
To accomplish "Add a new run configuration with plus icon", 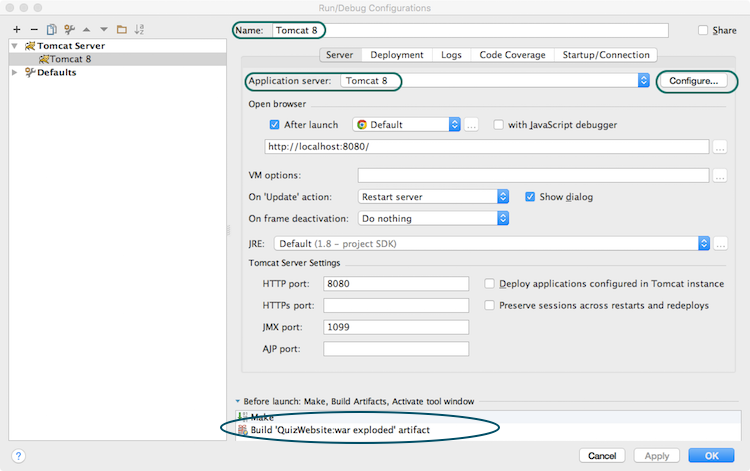I will [x=17, y=30].
